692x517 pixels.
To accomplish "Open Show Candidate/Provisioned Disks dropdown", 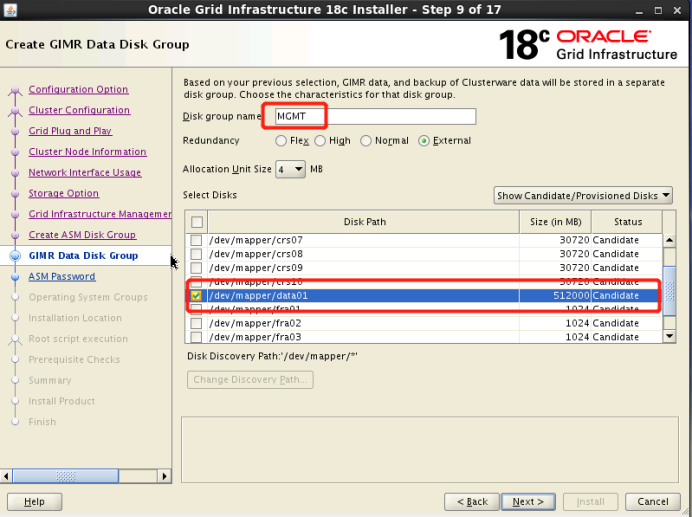I will (583, 196).
